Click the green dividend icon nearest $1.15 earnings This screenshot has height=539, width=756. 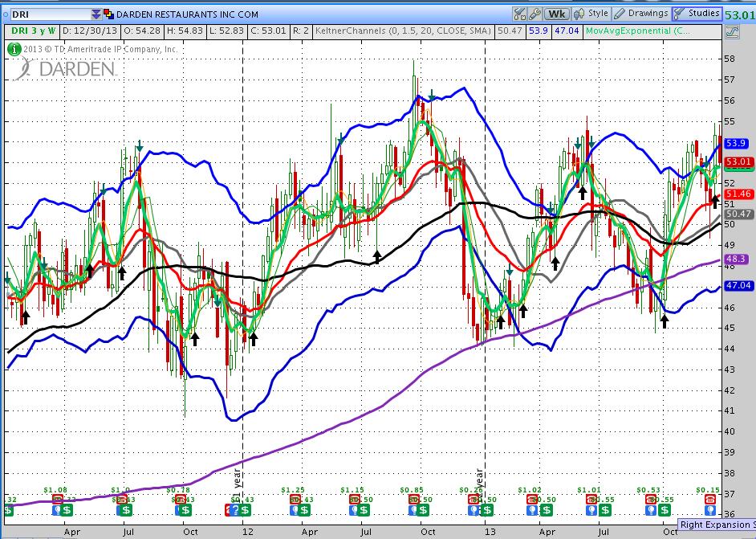point(364,510)
